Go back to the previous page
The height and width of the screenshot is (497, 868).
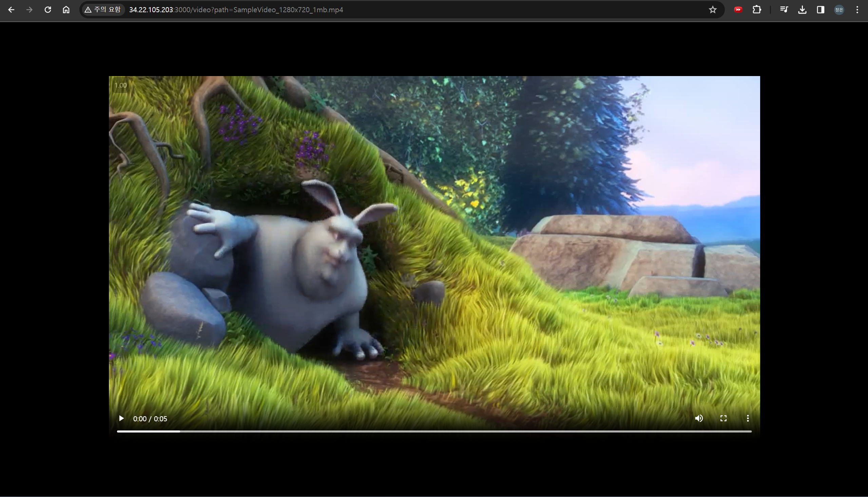point(11,10)
